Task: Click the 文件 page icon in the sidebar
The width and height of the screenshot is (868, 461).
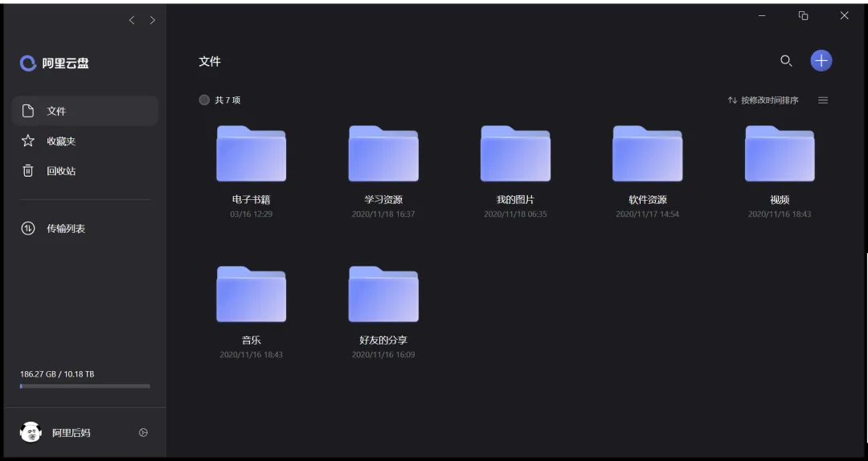Action: click(x=28, y=111)
